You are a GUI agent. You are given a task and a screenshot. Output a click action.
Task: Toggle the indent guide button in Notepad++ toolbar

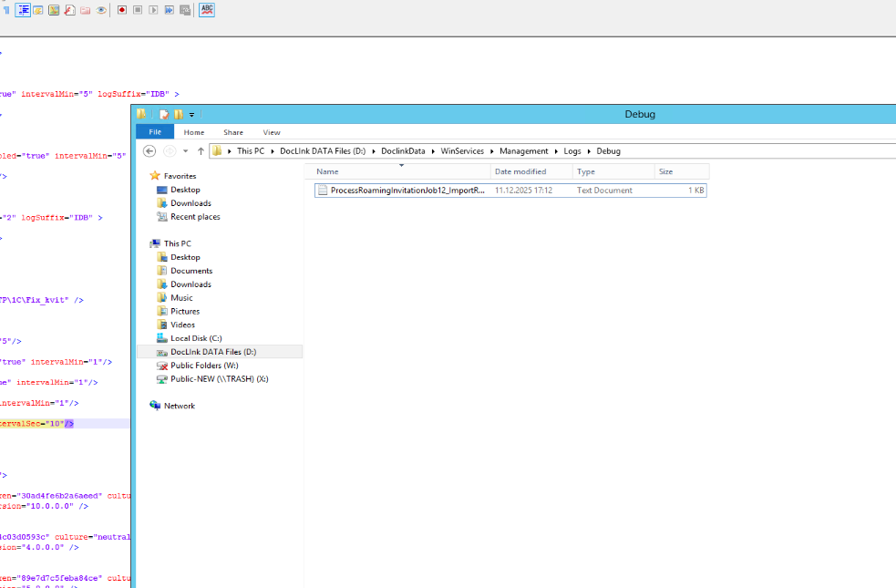[x=23, y=10]
